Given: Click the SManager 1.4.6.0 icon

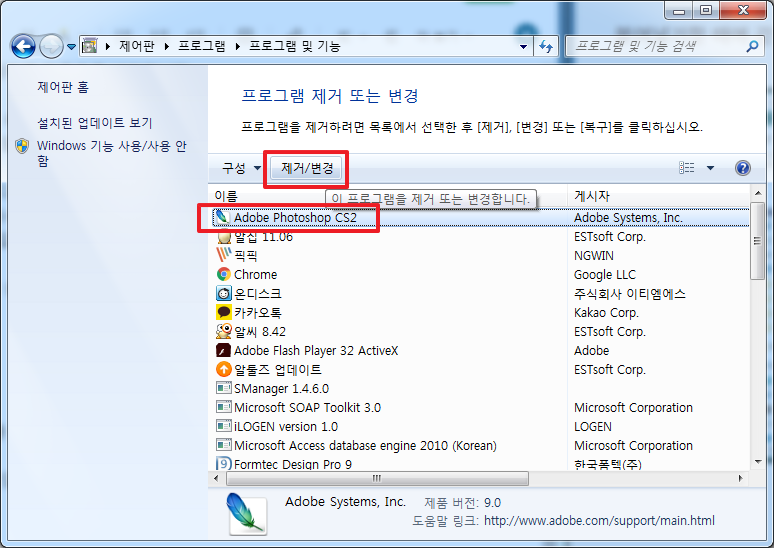Looking at the screenshot, I should click(224, 388).
